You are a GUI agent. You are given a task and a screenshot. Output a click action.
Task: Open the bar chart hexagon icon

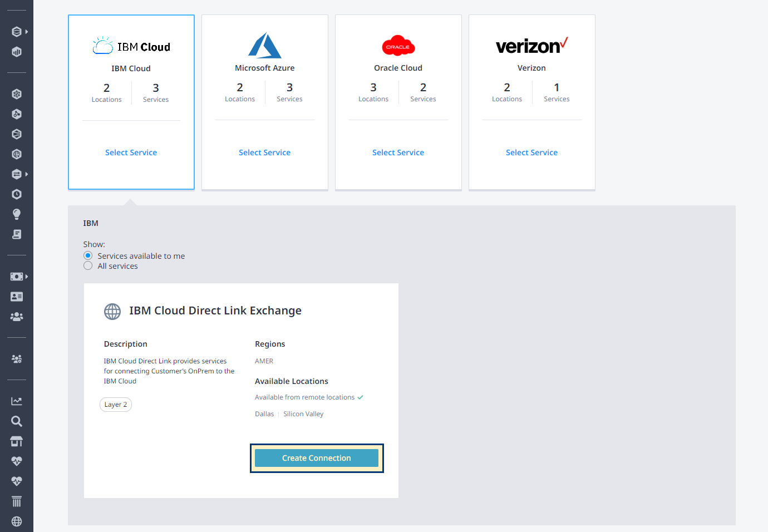(17, 52)
